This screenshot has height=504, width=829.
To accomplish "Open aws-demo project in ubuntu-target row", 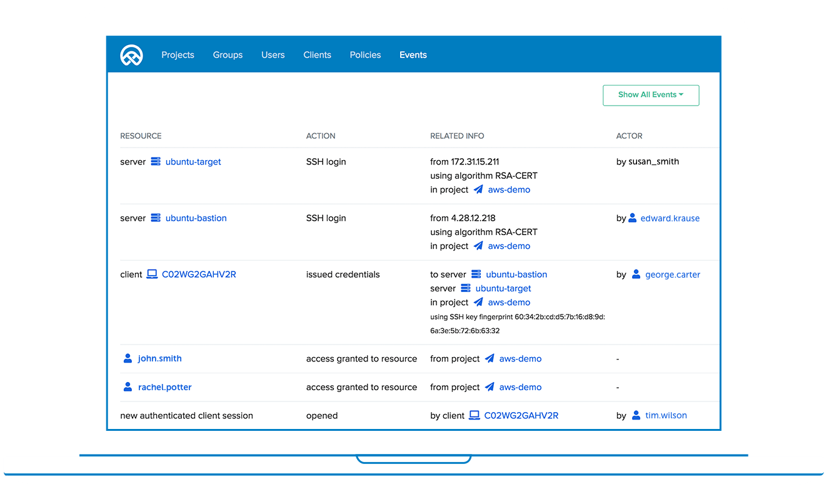I will pyautogui.click(x=509, y=190).
